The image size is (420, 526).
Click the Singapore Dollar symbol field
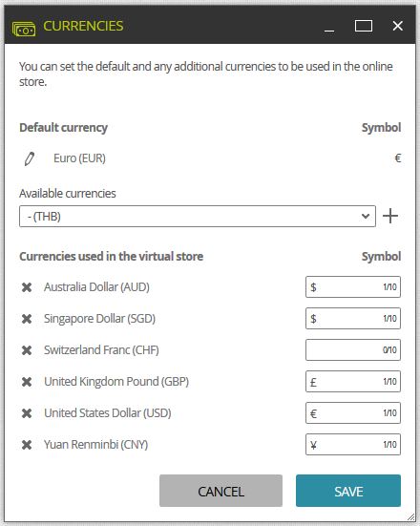(x=353, y=318)
